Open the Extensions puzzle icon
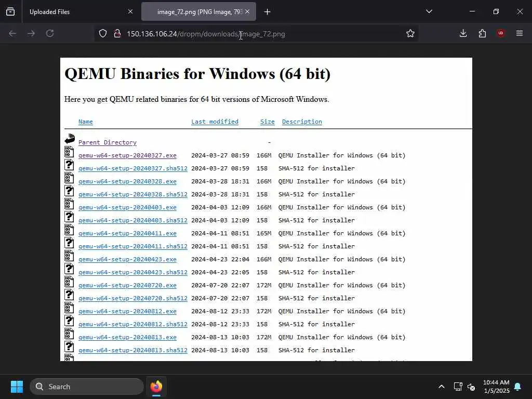This screenshot has width=532, height=399. point(482,33)
